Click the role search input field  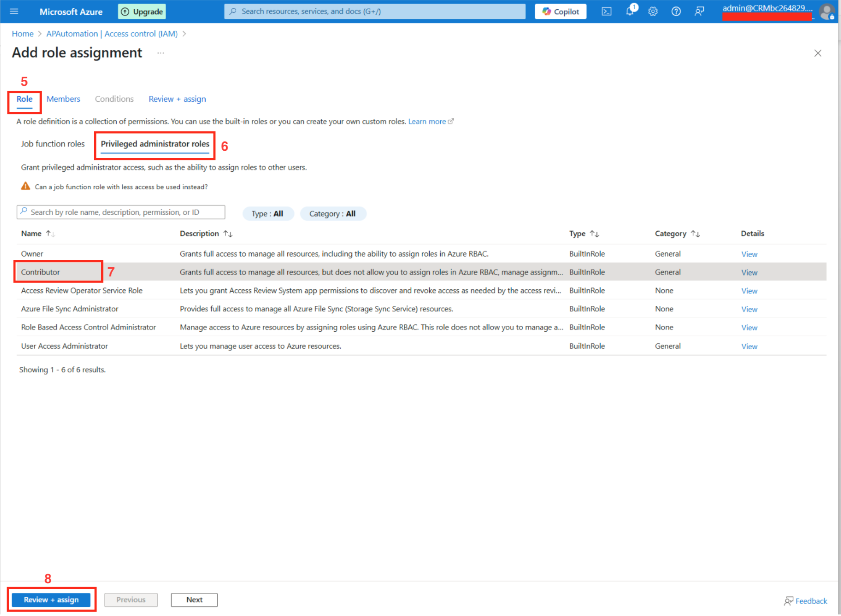tap(125, 212)
